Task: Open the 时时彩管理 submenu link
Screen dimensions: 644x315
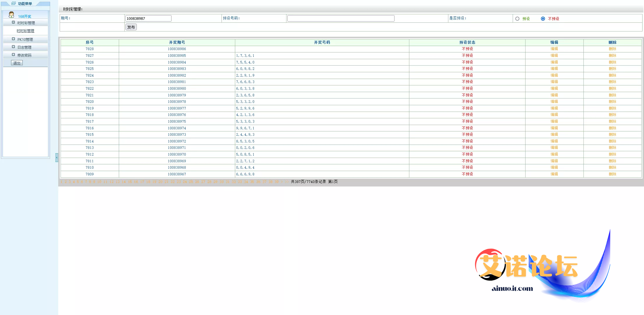Action: [x=25, y=31]
